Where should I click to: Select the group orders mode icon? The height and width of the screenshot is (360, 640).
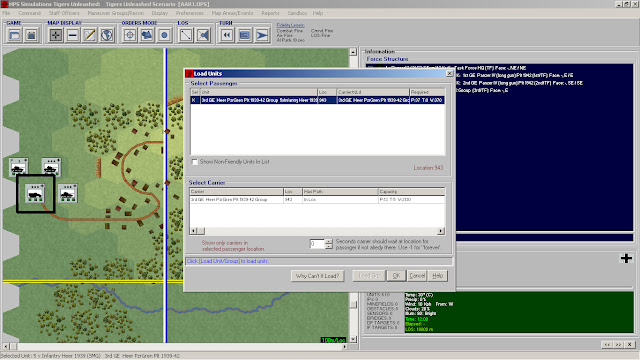147,35
